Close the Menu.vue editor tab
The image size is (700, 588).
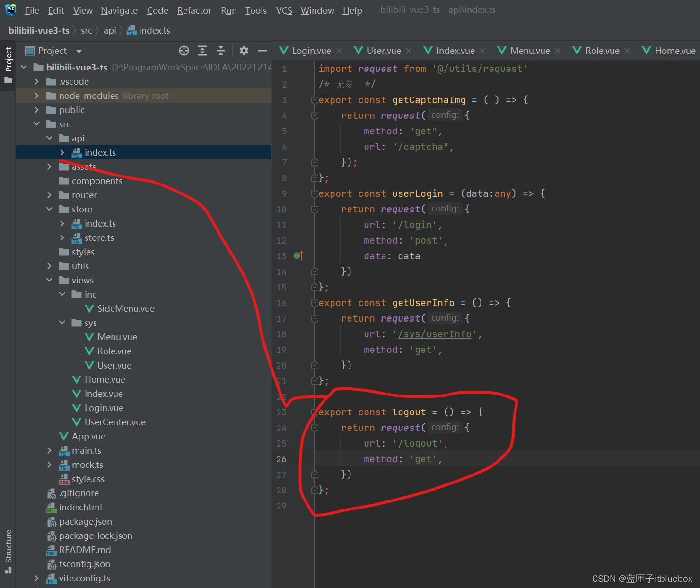coord(558,51)
